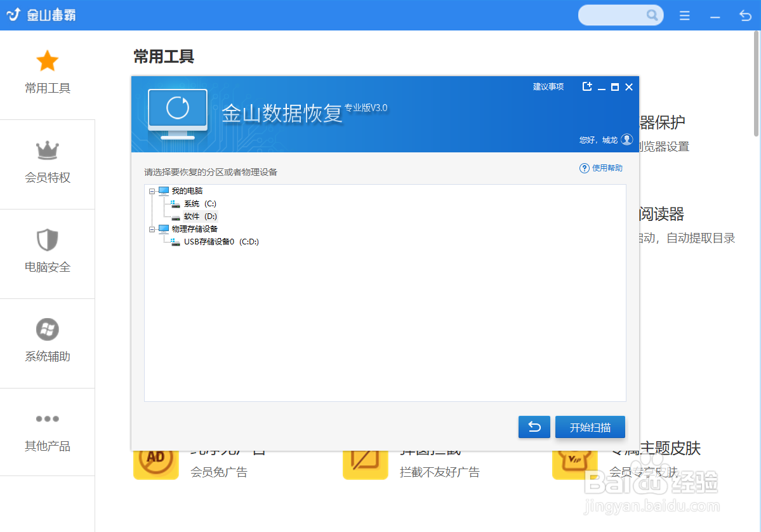Viewport: 761px width, 532px height.
Task: Open the 建议事项 menu item
Action: pyautogui.click(x=548, y=86)
